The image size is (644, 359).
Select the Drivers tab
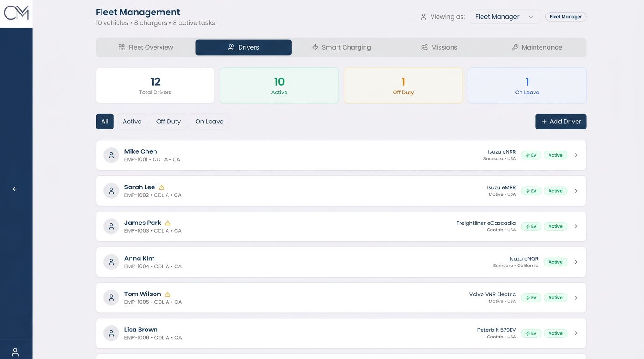tap(243, 47)
